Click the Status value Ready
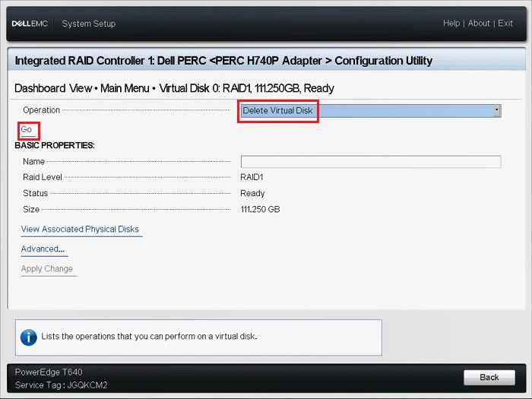Screen dimensions: 532x399 click(252, 193)
